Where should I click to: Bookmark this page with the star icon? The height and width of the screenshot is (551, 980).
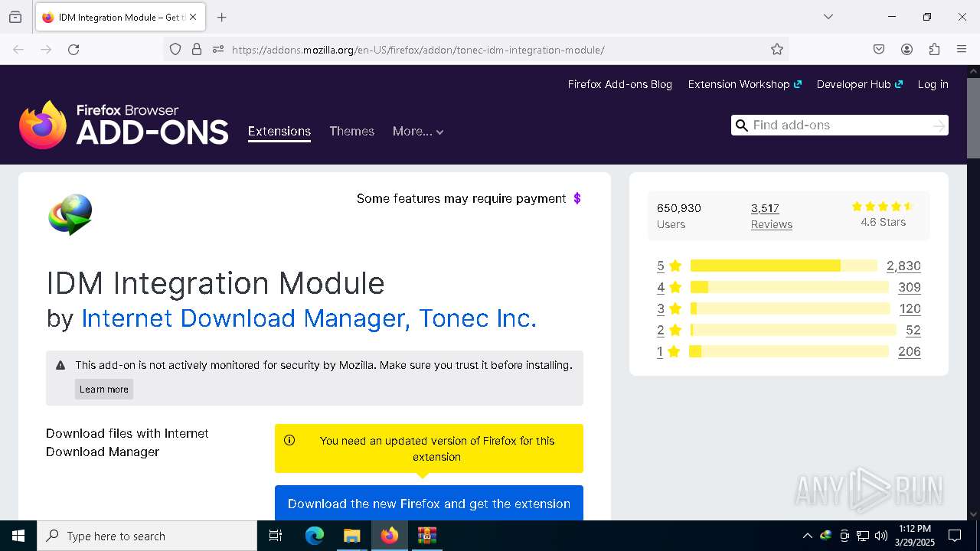click(x=777, y=49)
